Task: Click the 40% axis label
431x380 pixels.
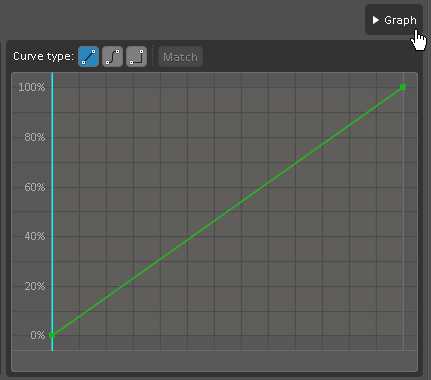Action: click(35, 236)
